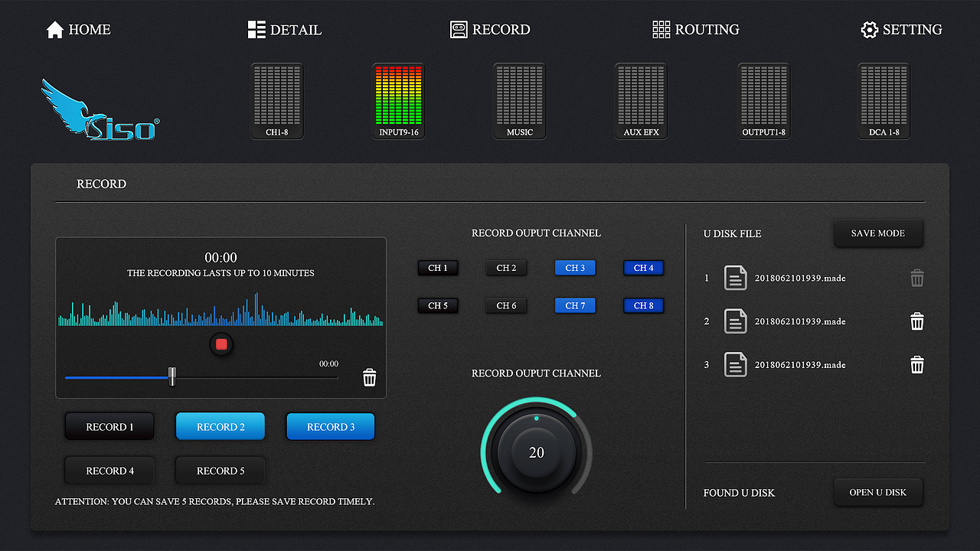Toggle record output channel CH 1
The height and width of the screenshot is (551, 980).
pyautogui.click(x=438, y=268)
